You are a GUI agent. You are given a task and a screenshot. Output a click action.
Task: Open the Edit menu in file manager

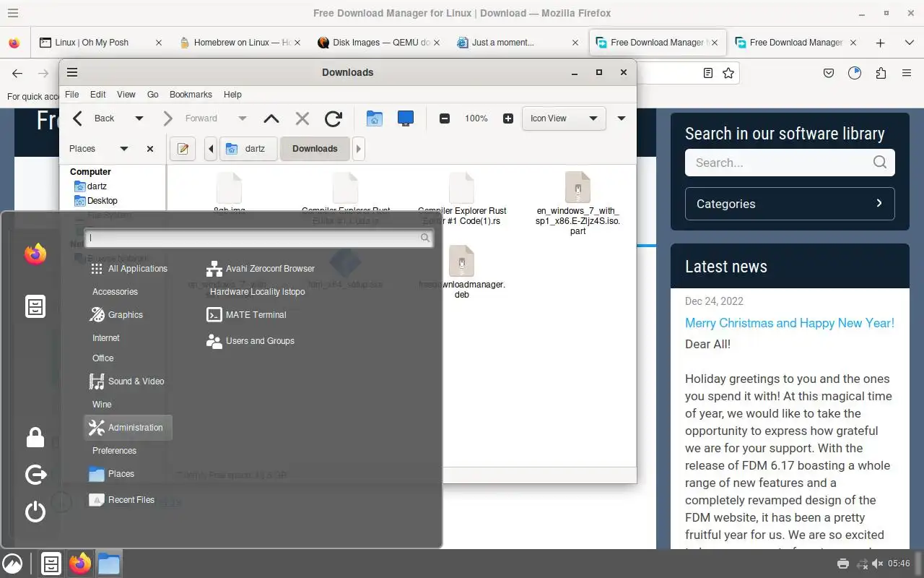(x=98, y=95)
